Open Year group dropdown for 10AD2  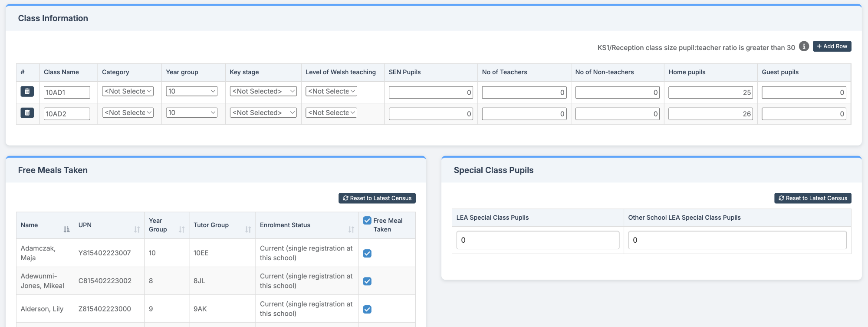pyautogui.click(x=191, y=112)
